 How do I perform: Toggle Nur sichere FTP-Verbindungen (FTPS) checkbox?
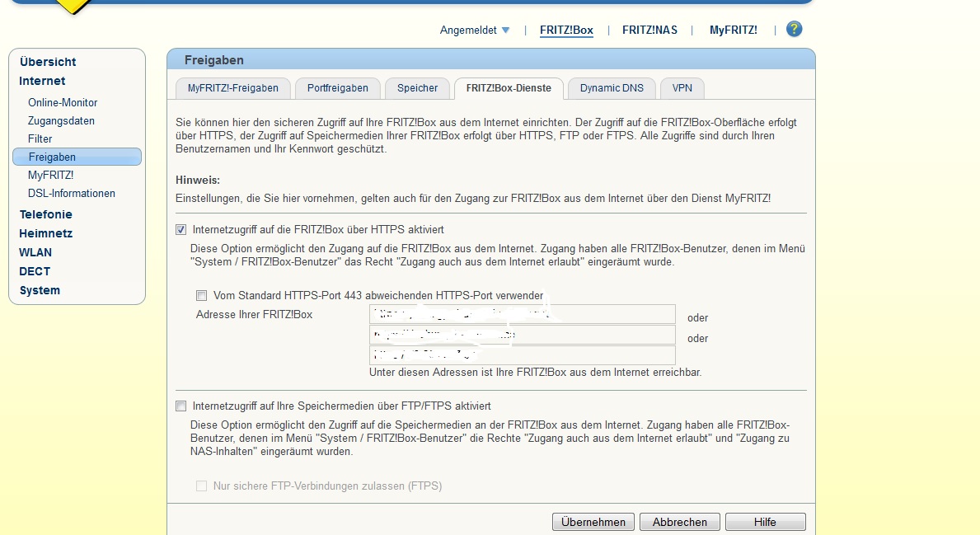point(201,486)
